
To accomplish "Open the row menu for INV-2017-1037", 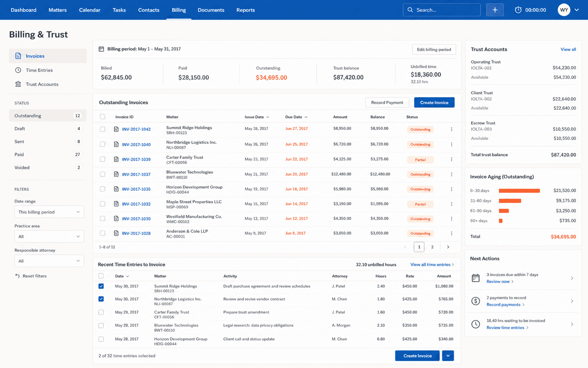I will coord(451,174).
